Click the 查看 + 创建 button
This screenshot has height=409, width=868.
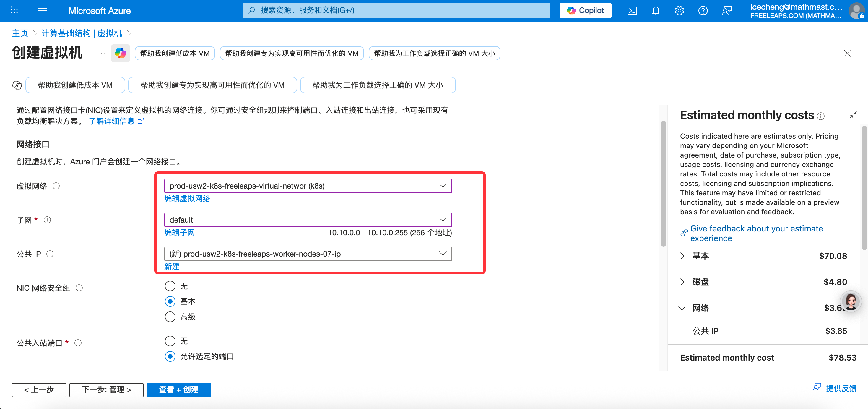click(178, 389)
